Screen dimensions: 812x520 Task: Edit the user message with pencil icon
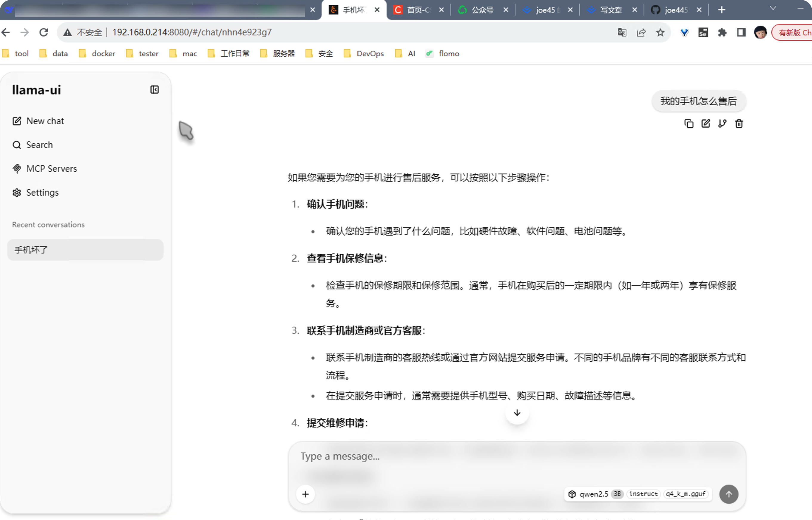[706, 123]
